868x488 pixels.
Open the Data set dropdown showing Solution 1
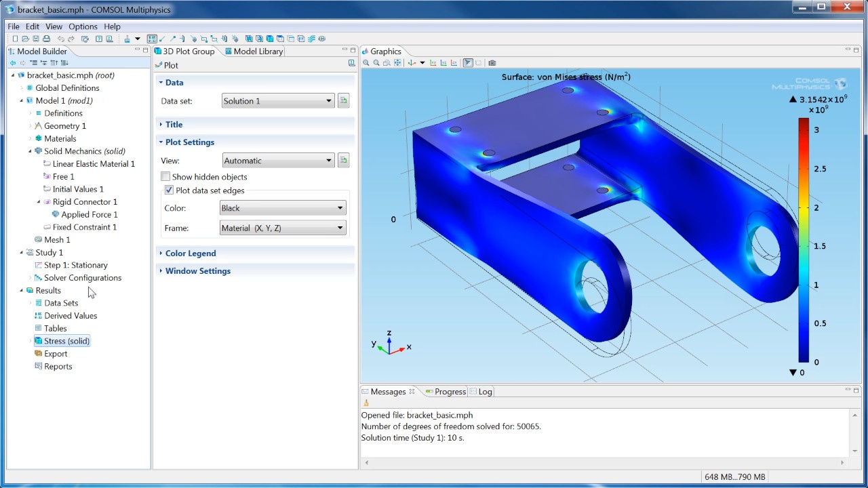pos(278,101)
